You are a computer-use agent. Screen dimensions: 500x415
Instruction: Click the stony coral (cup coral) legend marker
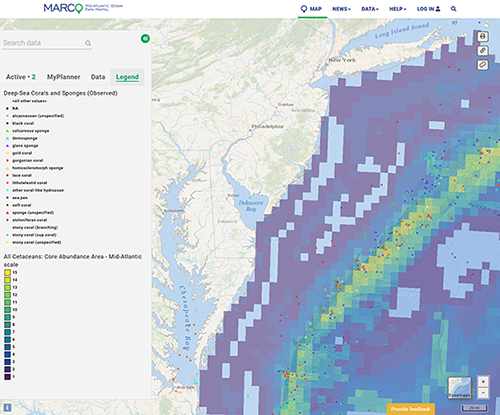7,235
